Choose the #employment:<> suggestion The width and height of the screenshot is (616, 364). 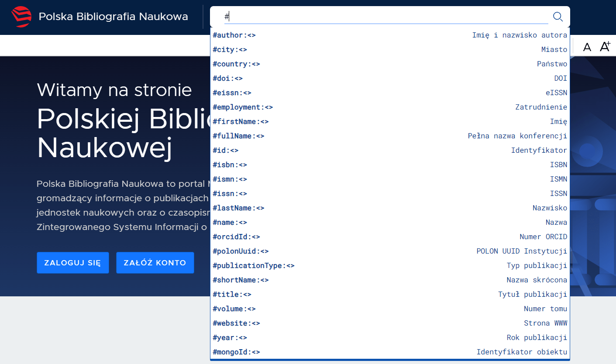[x=389, y=107]
